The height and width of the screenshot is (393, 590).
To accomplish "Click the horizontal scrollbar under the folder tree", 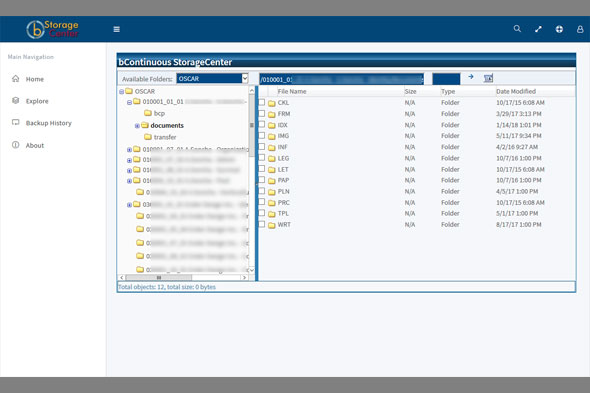I will pos(183,277).
